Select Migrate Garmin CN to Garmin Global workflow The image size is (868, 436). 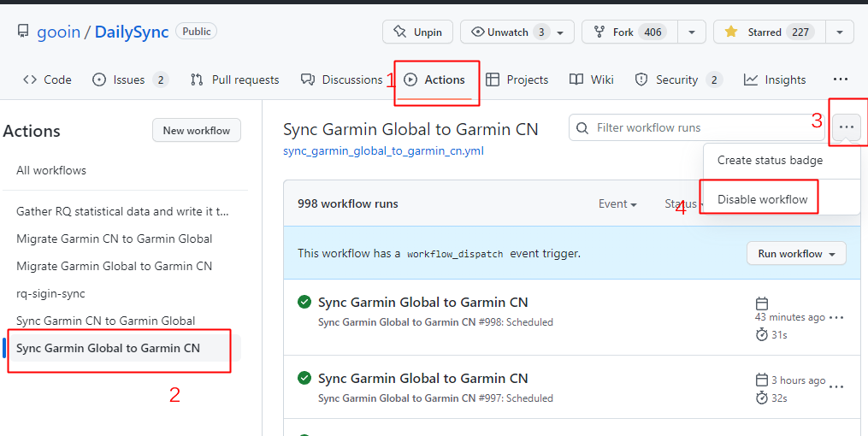click(115, 239)
